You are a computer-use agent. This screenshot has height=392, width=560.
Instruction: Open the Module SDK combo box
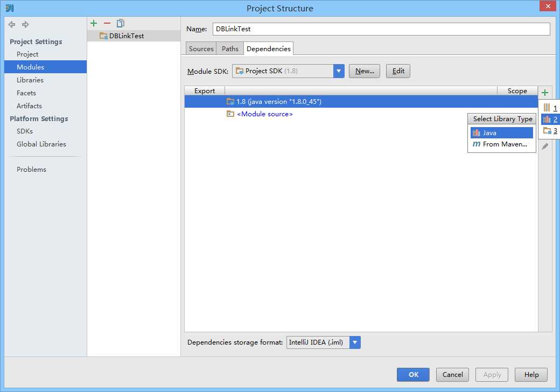point(288,71)
